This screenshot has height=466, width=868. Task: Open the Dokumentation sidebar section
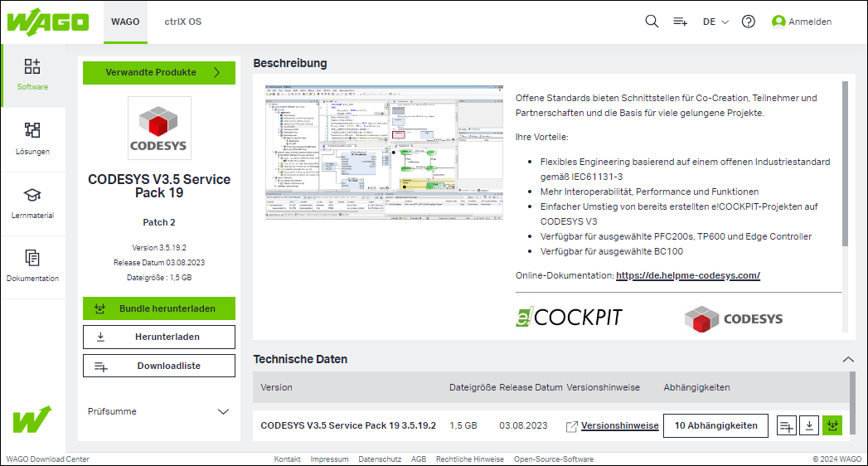click(32, 267)
